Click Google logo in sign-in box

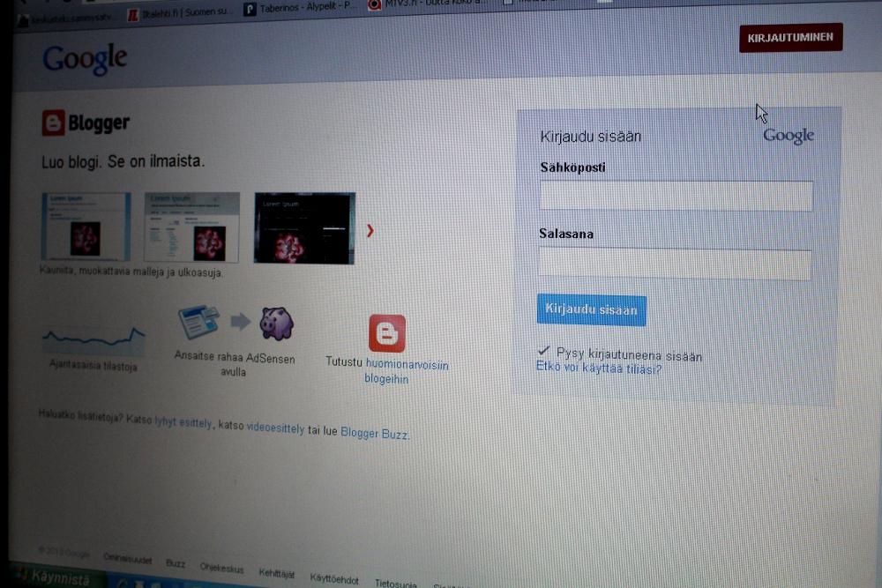pos(789,136)
